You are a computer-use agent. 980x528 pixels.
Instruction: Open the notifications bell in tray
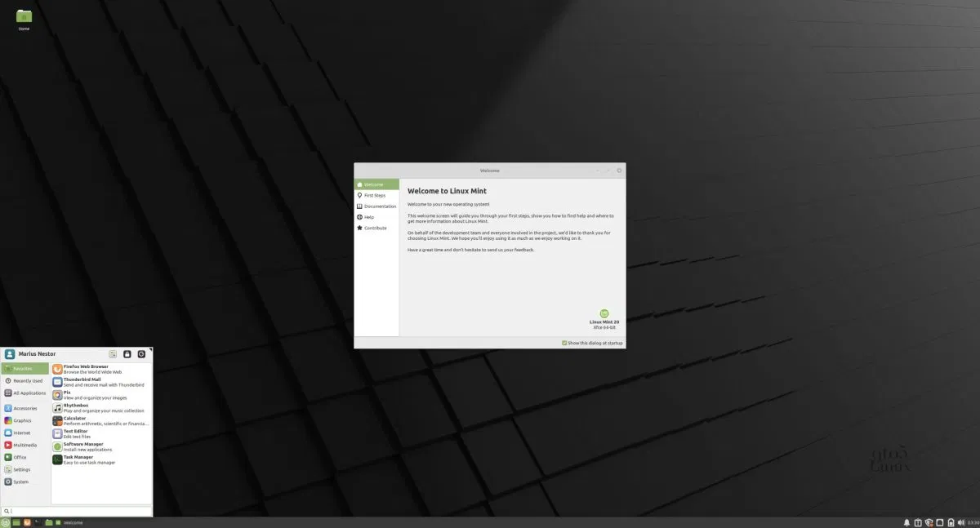point(907,522)
